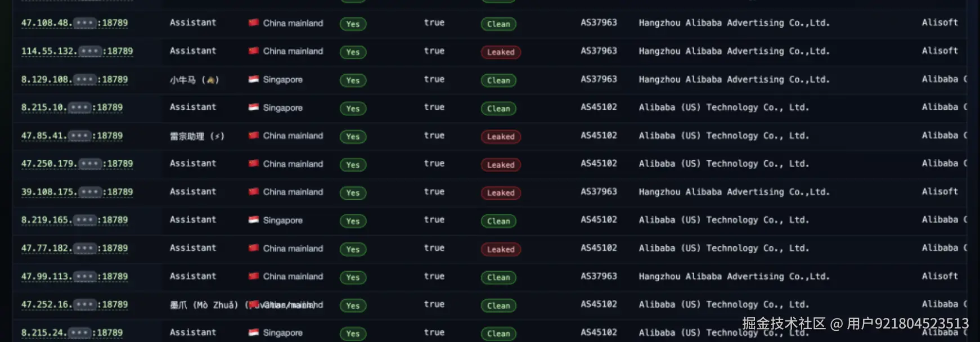
Task: Click the China flag in the 47.85.41 row
Action: (254, 135)
